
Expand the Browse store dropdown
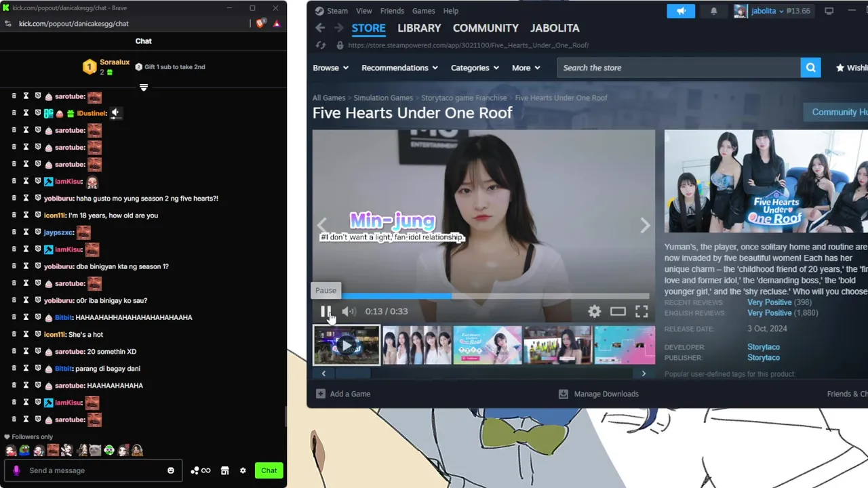point(330,68)
